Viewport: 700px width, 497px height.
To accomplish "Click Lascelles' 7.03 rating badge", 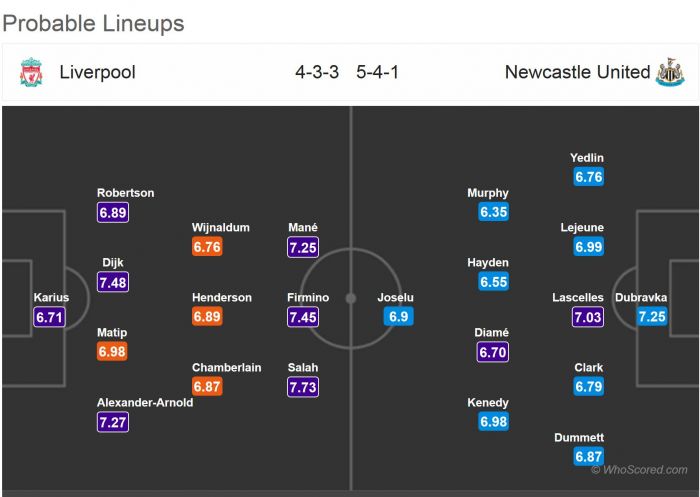I will point(588,317).
